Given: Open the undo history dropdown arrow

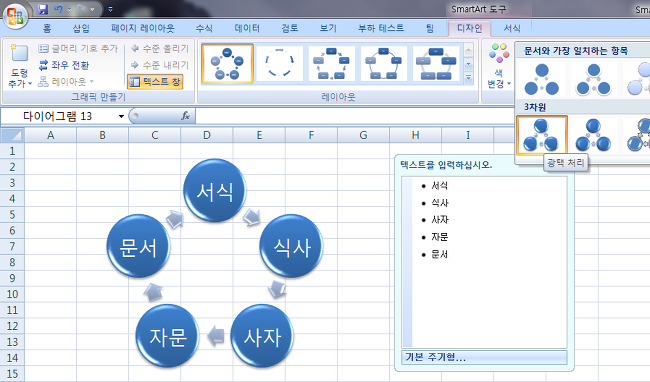Looking at the screenshot, I should coord(69,9).
